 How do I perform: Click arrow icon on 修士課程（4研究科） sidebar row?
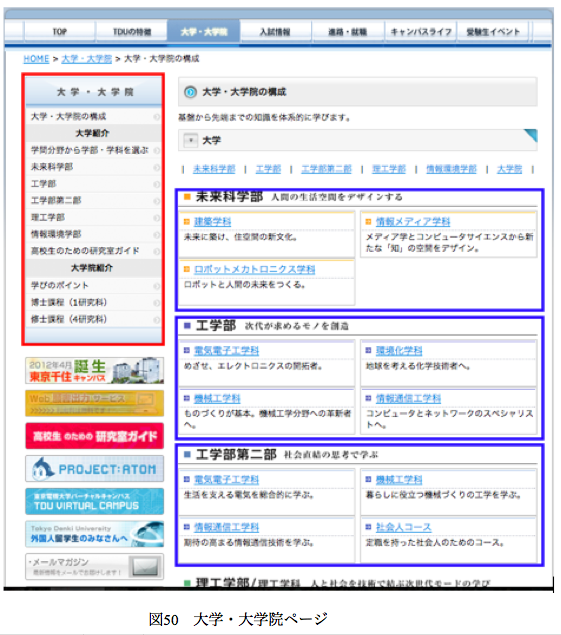click(157, 320)
